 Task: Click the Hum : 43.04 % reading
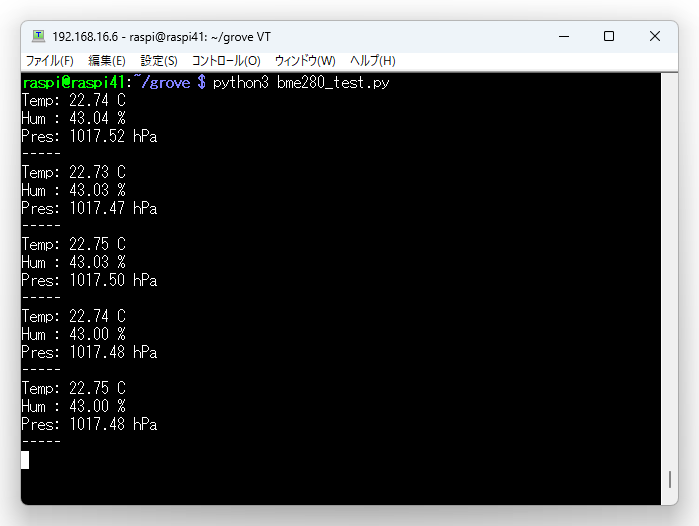point(73,118)
